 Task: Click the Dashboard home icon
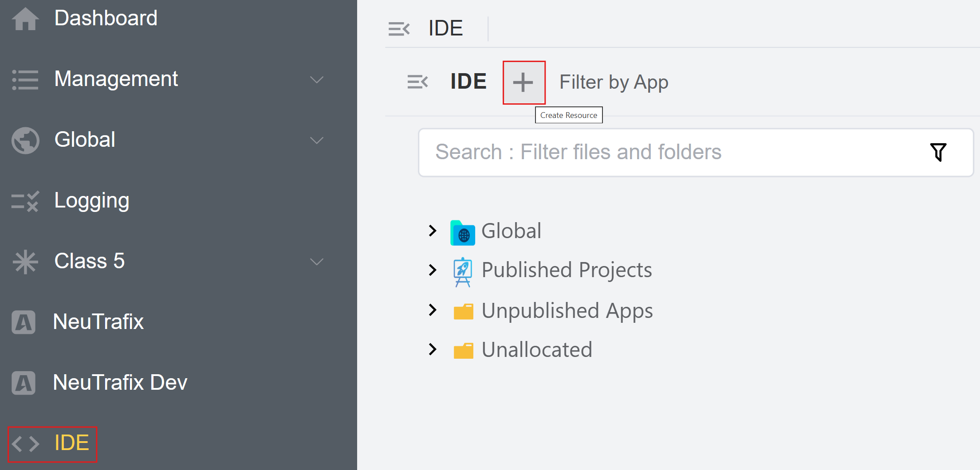click(25, 19)
